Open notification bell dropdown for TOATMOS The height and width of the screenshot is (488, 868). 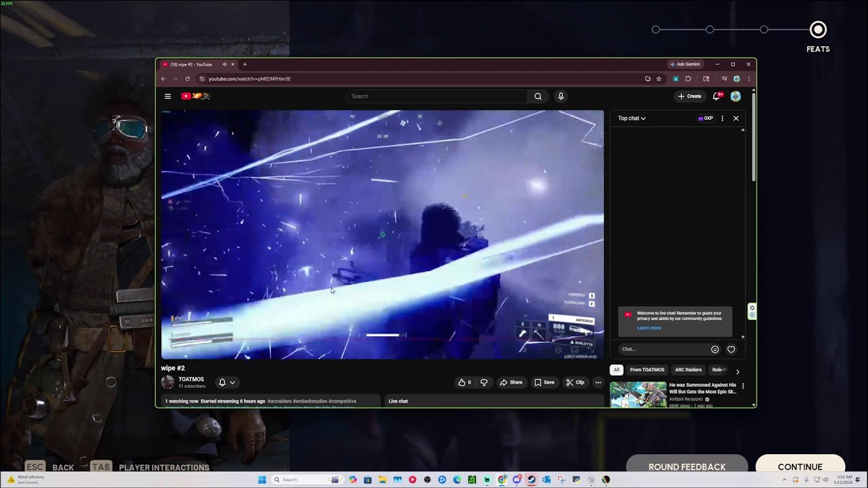click(x=226, y=382)
